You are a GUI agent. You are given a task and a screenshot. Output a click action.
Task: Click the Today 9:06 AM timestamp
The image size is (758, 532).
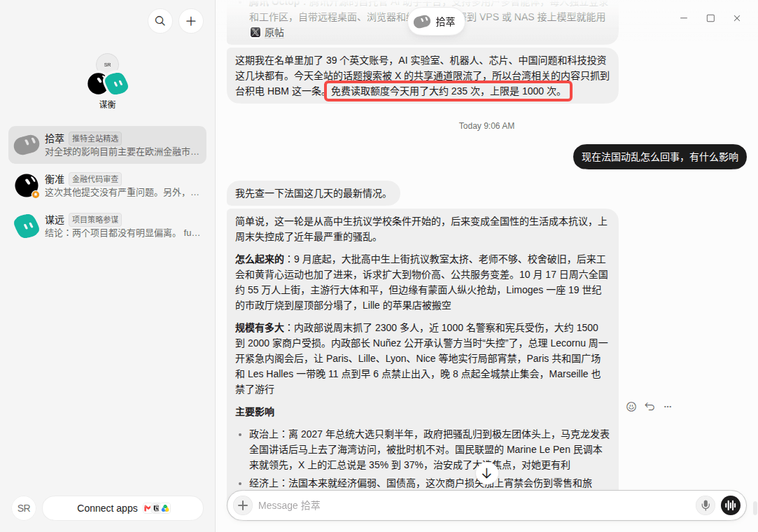[486, 126]
